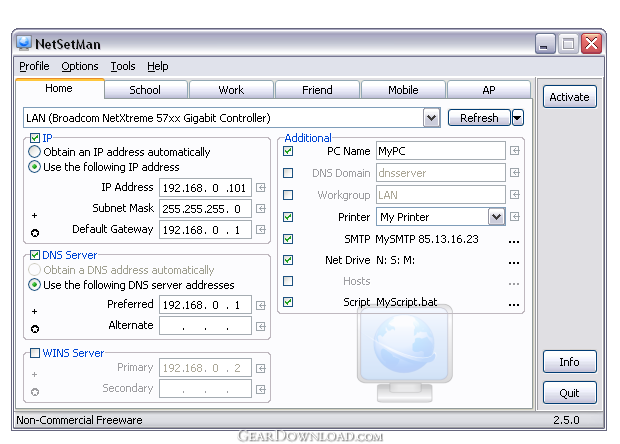This screenshot has height=444, width=620.
Task: Open the Profile menu
Action: click(34, 66)
